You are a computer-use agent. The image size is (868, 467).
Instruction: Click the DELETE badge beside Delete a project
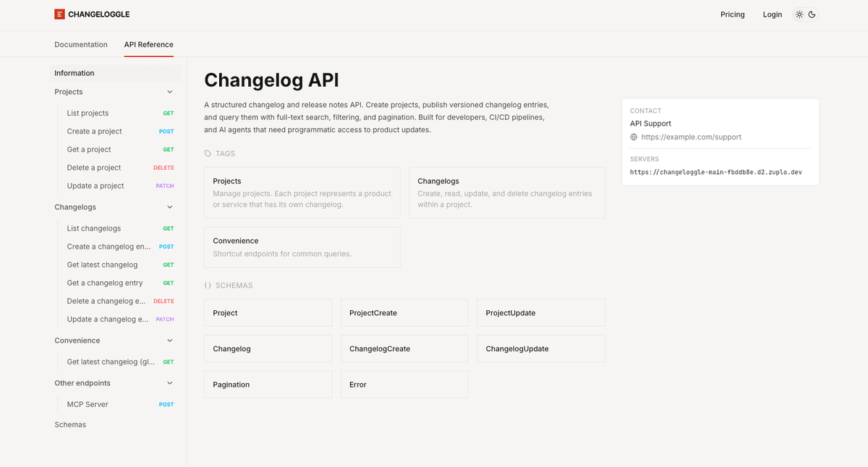(x=163, y=167)
